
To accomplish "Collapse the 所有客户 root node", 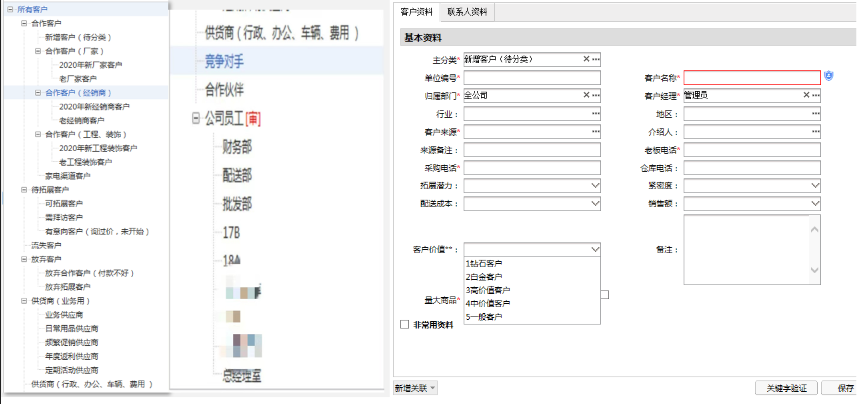I will (10, 9).
